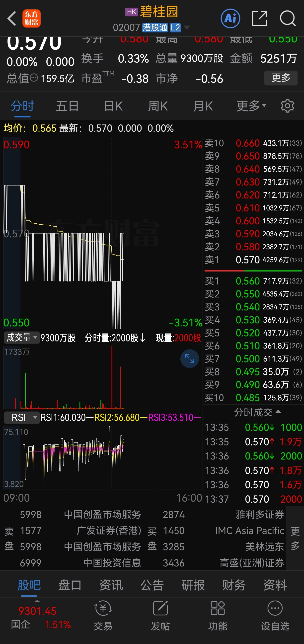
Task: Tap 买10 row price 0.485
Action: [247, 397]
